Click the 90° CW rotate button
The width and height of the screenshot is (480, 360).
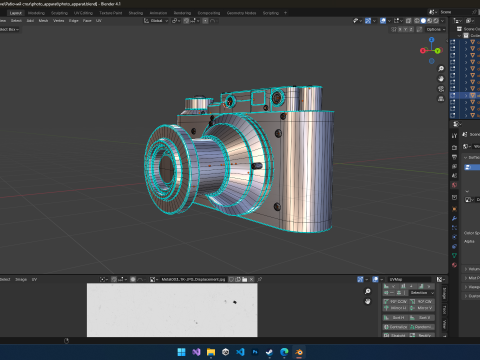coord(422,301)
